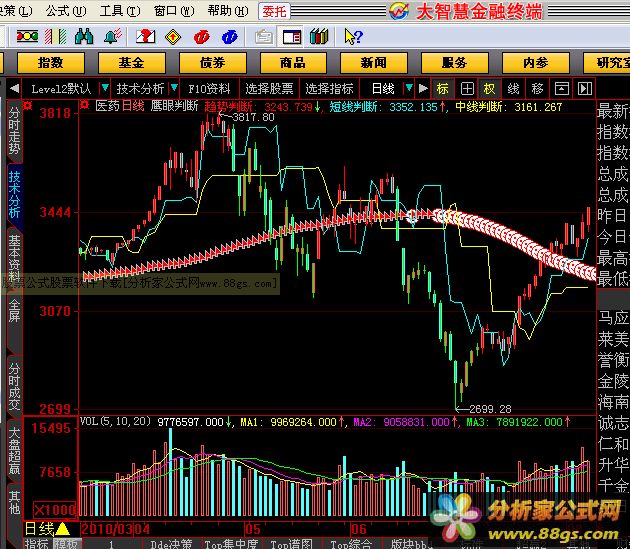Image resolution: width=630 pixels, height=549 pixels.
Task: Click the 委托 order button
Action: (x=274, y=11)
